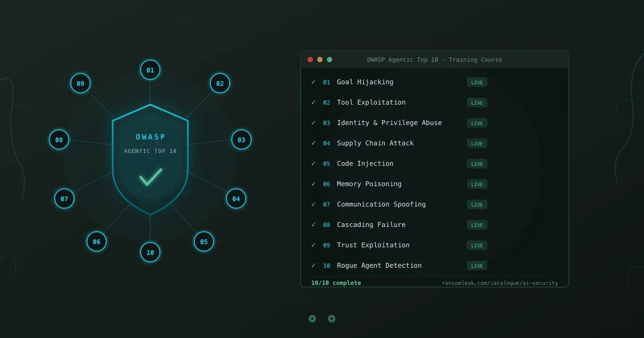Open the Communication Spoofing lesson

381,204
